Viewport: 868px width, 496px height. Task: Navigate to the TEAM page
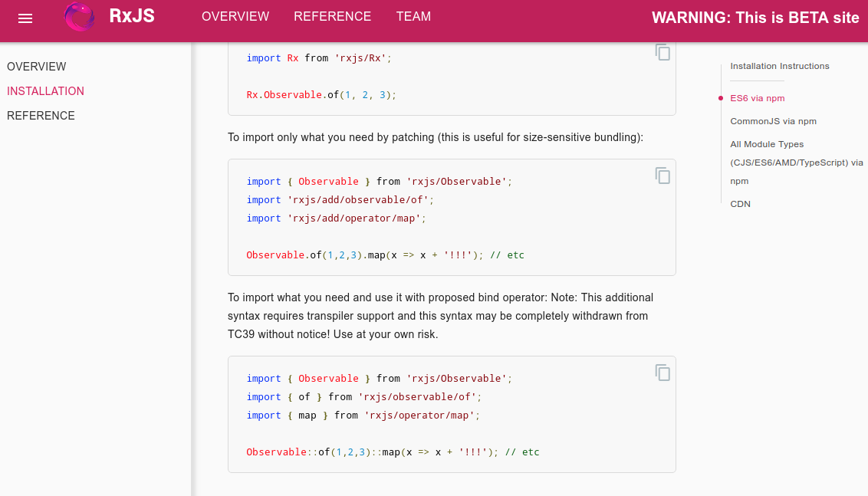click(x=413, y=16)
